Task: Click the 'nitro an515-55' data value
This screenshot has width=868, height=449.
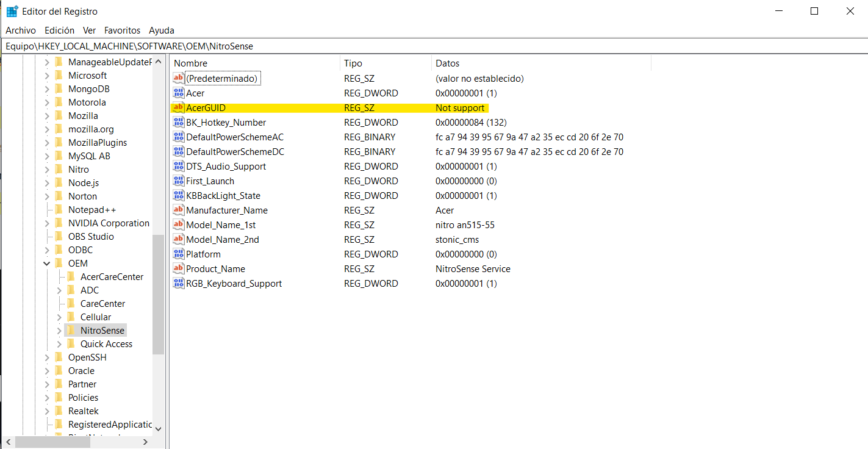Action: 465,224
